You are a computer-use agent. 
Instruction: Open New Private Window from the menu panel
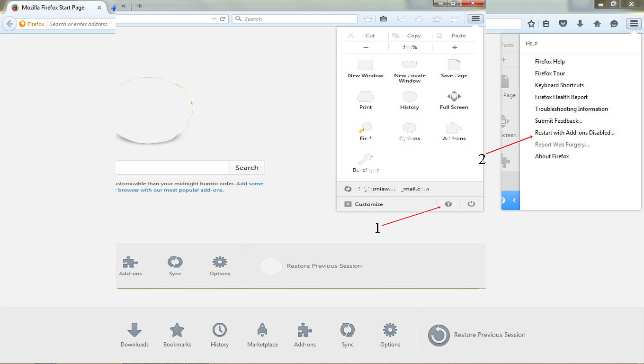410,71
